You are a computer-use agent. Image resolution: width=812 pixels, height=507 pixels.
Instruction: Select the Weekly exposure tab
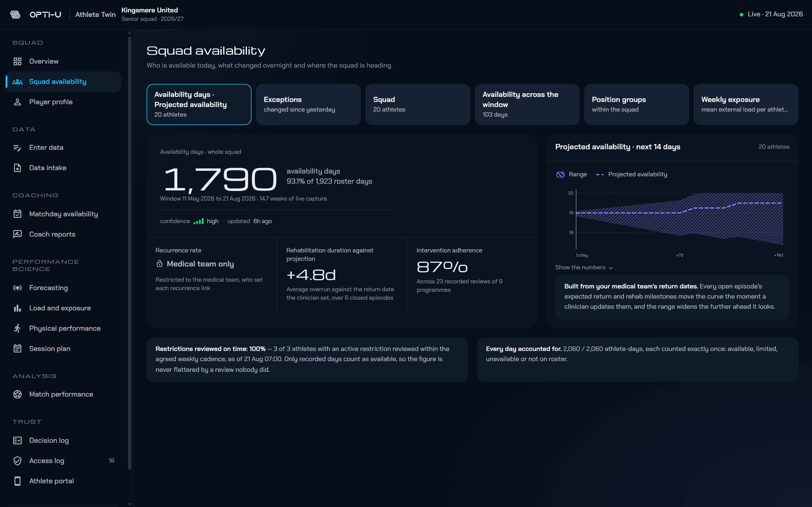pyautogui.click(x=745, y=104)
